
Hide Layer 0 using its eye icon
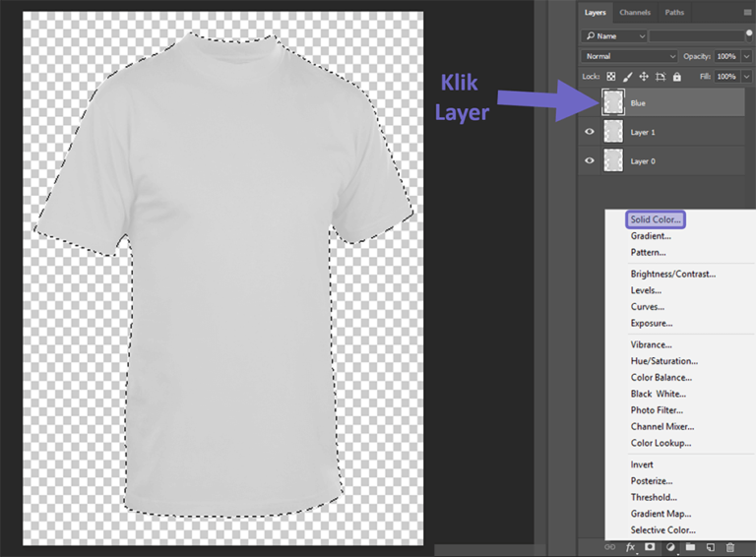(590, 160)
